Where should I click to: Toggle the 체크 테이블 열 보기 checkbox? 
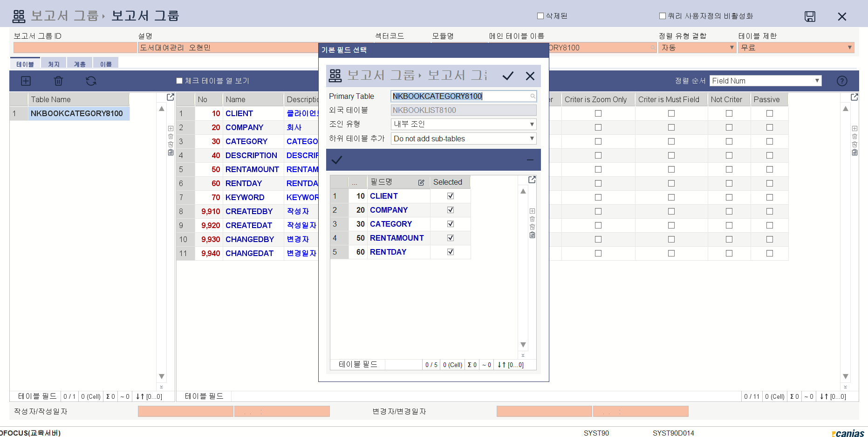coord(179,81)
